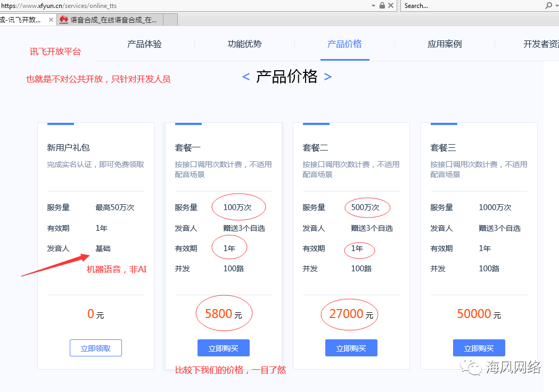Click 立即购买 under the 50000 元 plan
Viewport: 559px width, 392px height.
(479, 348)
